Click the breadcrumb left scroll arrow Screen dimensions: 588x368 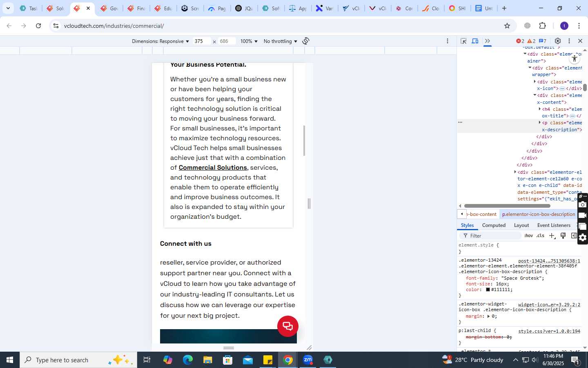(x=461, y=214)
